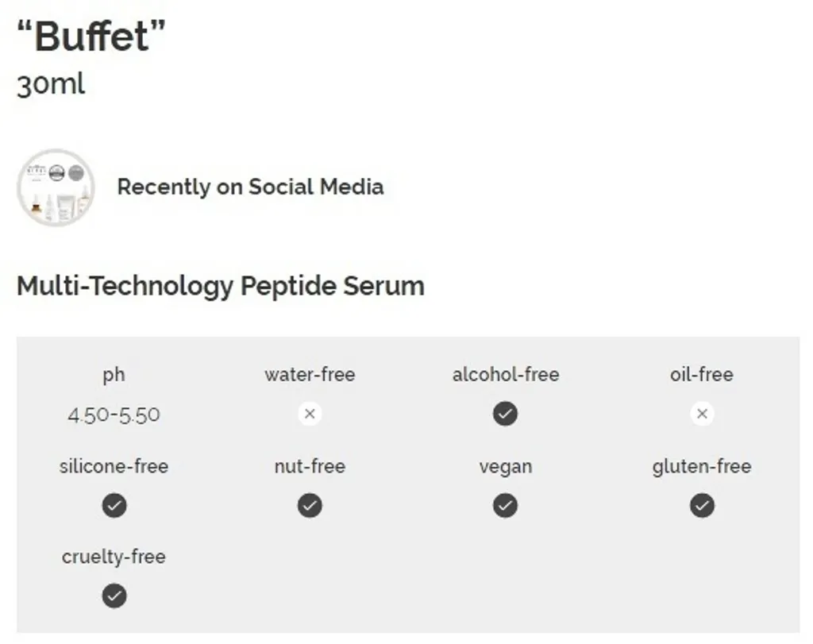Screen dimensions: 813x644
Task: Click the vegan checkmark icon
Action: [x=505, y=505]
